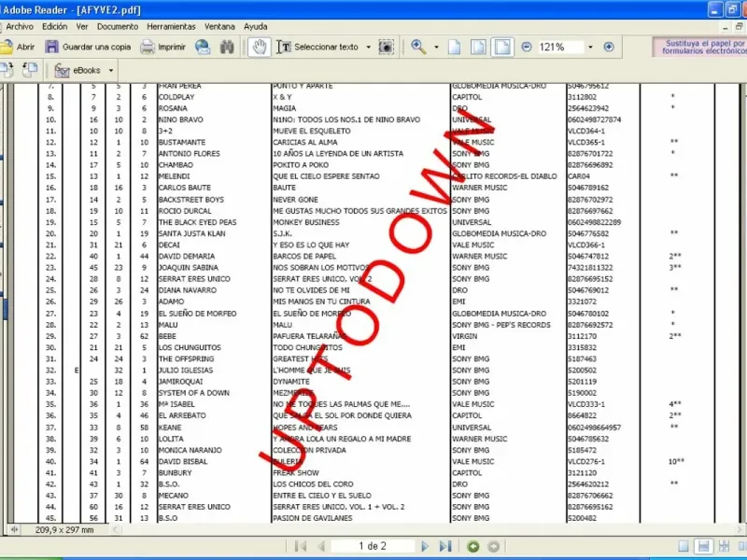Click title PASION DE GAVILANES

(x=313, y=518)
